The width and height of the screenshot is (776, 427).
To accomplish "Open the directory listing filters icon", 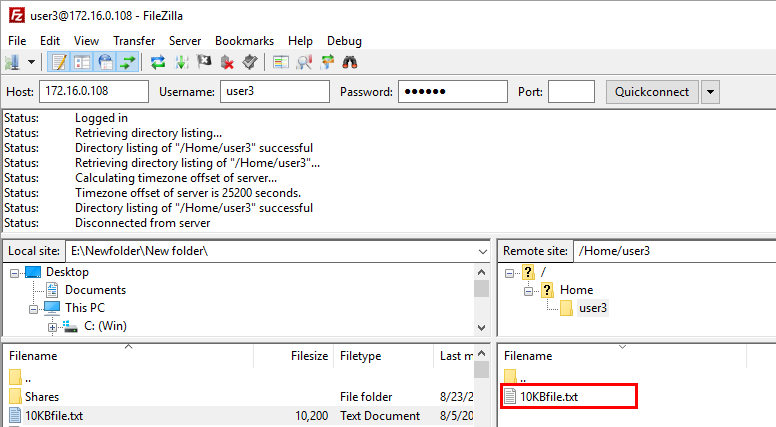I will click(x=281, y=62).
